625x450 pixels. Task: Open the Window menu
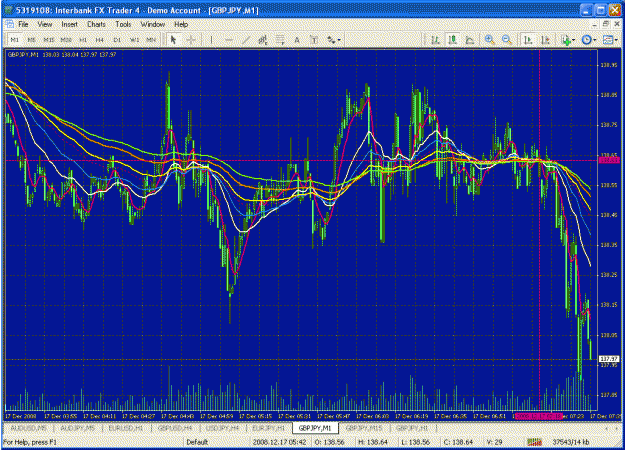(x=153, y=24)
